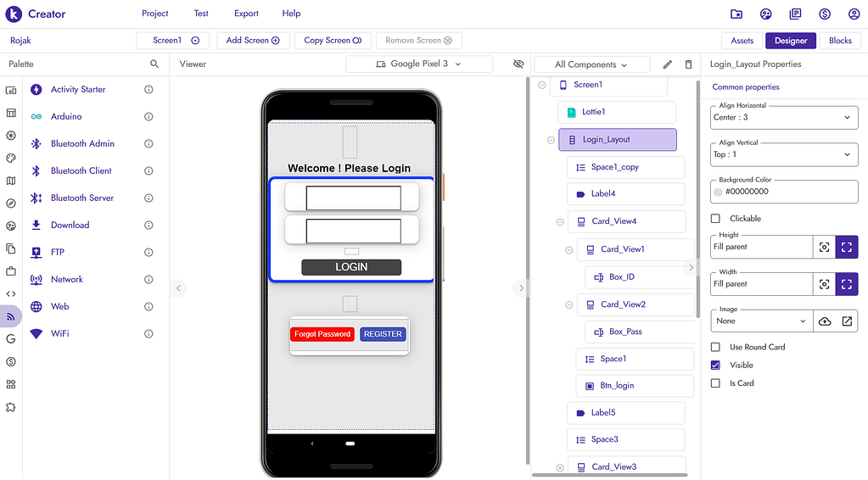Screen dimensions: 868x480
Task: Open the Maps palette category icon
Action: pos(10,181)
